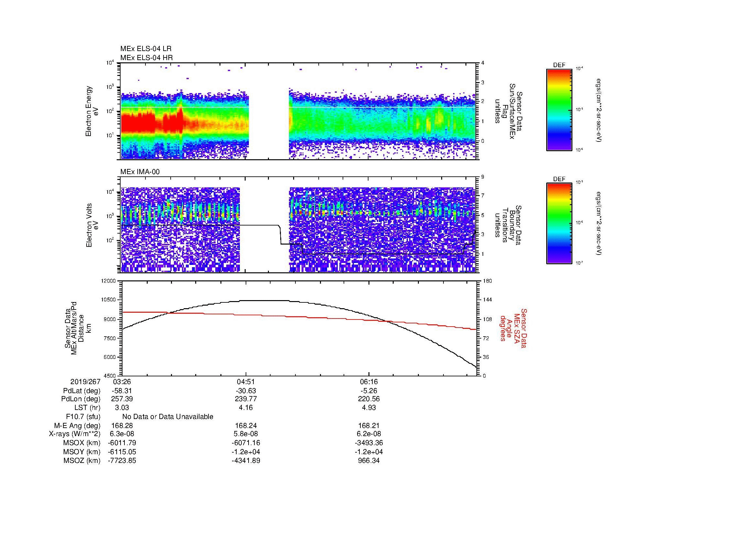Click the MSOX value -6071.16

(246, 443)
